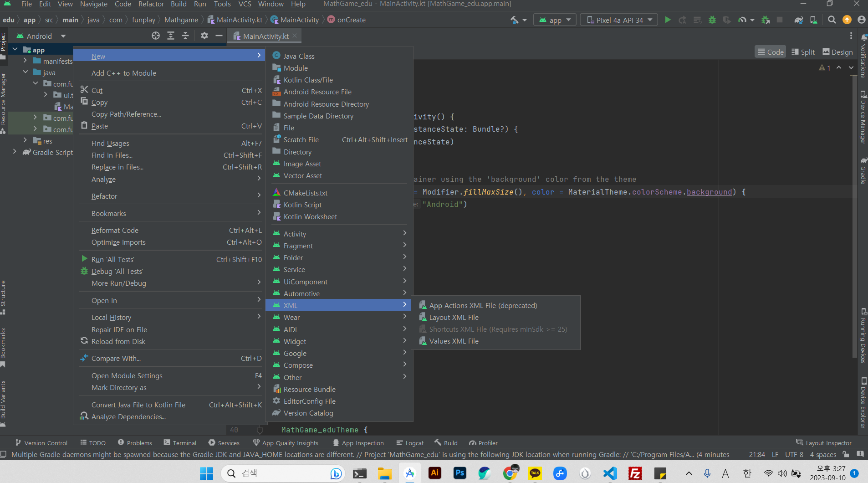The image size is (868, 483).
Task: Click Collapse All icon in Project panel
Action: [x=185, y=36]
